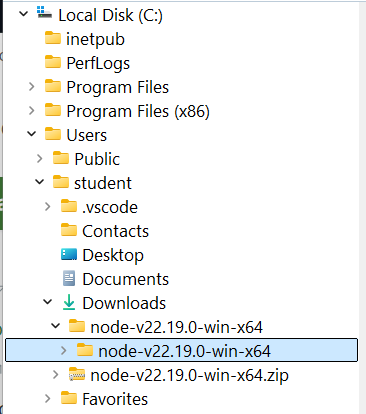
Task: Select the Favorites folder label
Action: [x=115, y=399]
